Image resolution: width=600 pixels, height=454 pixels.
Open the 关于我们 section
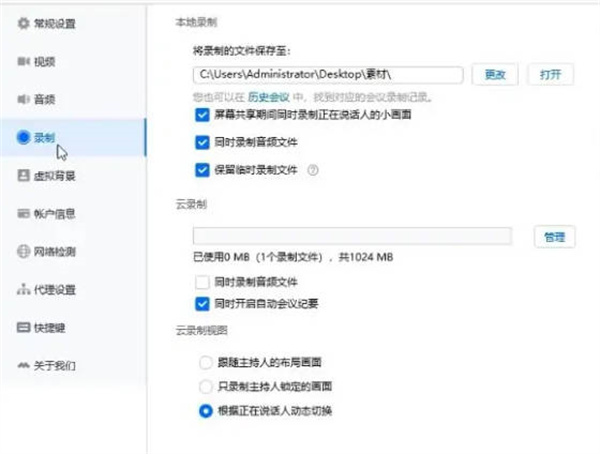coord(55,365)
